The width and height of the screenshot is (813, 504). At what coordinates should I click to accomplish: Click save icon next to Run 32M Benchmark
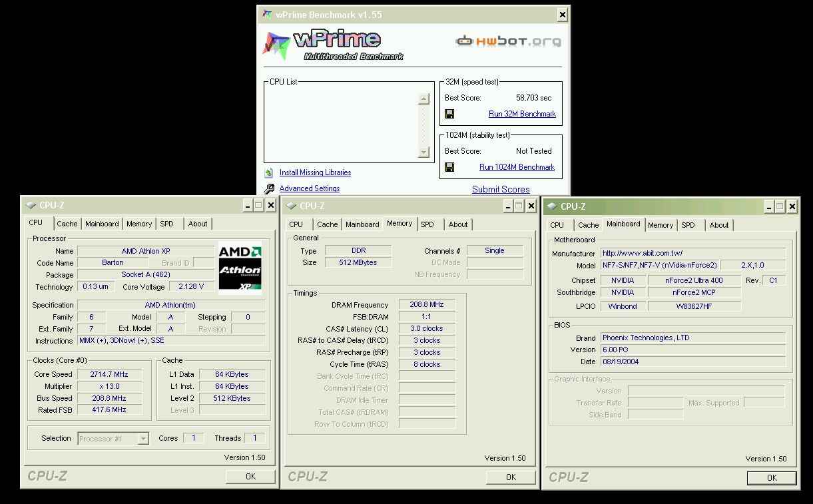(x=449, y=114)
